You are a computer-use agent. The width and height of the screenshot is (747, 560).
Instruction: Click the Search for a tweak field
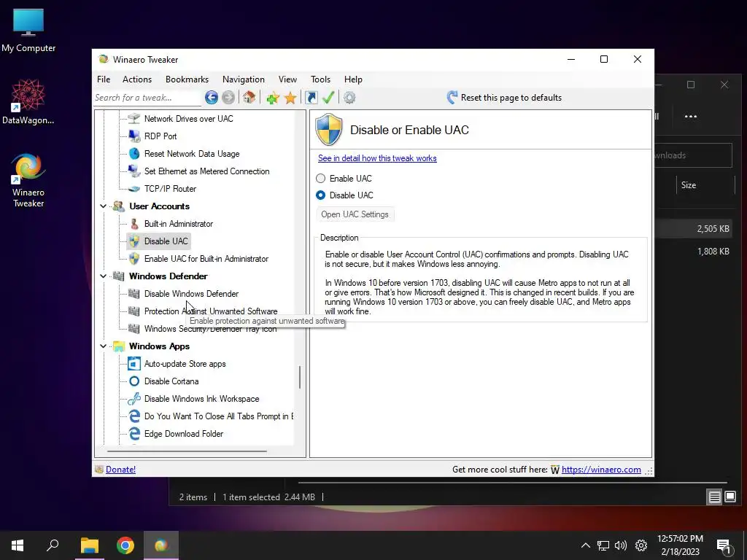pos(147,98)
